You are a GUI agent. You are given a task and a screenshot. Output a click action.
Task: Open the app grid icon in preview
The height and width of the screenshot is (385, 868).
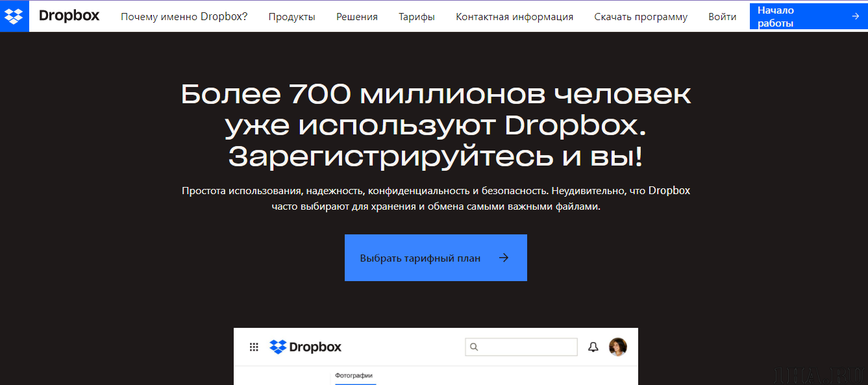[254, 347]
